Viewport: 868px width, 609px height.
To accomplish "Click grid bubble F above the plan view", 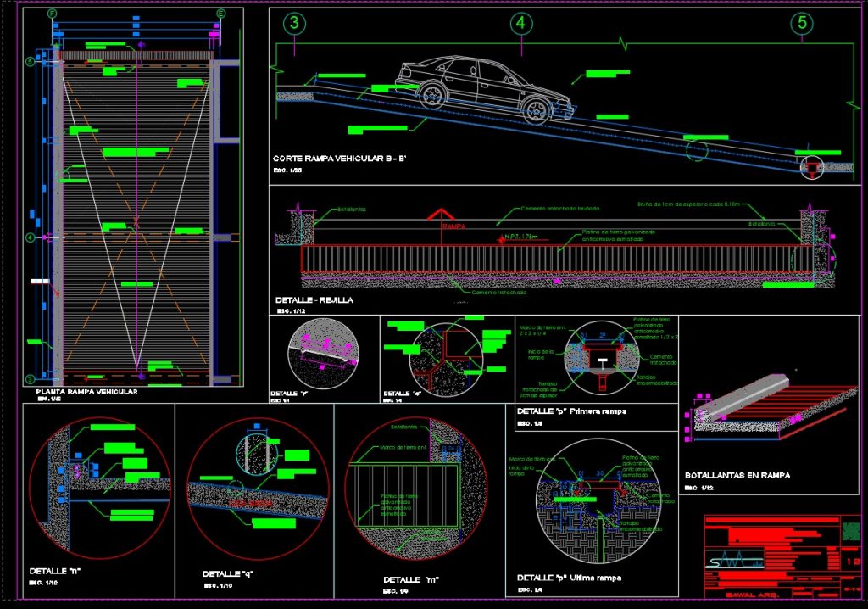I will coord(51,14).
